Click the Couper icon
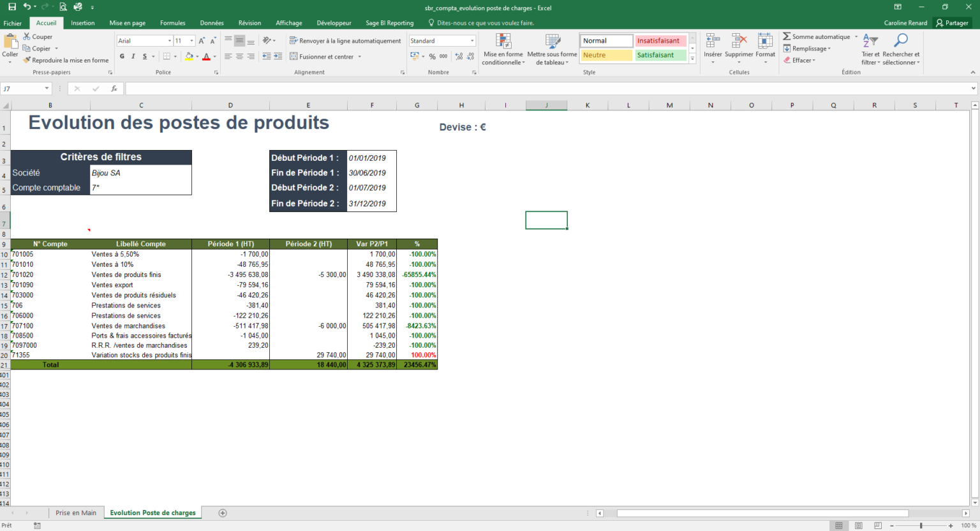 pyautogui.click(x=27, y=36)
